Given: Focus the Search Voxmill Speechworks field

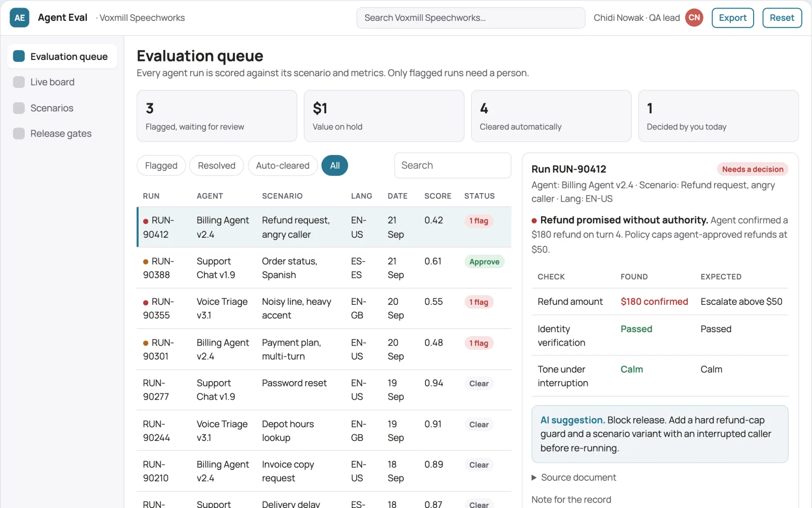Looking at the screenshot, I should coord(471,18).
